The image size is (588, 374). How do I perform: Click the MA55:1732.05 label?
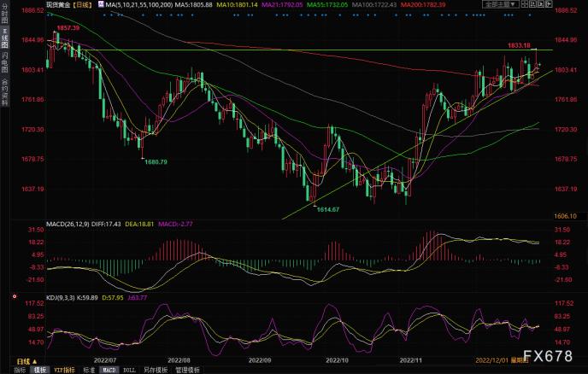[327, 5]
